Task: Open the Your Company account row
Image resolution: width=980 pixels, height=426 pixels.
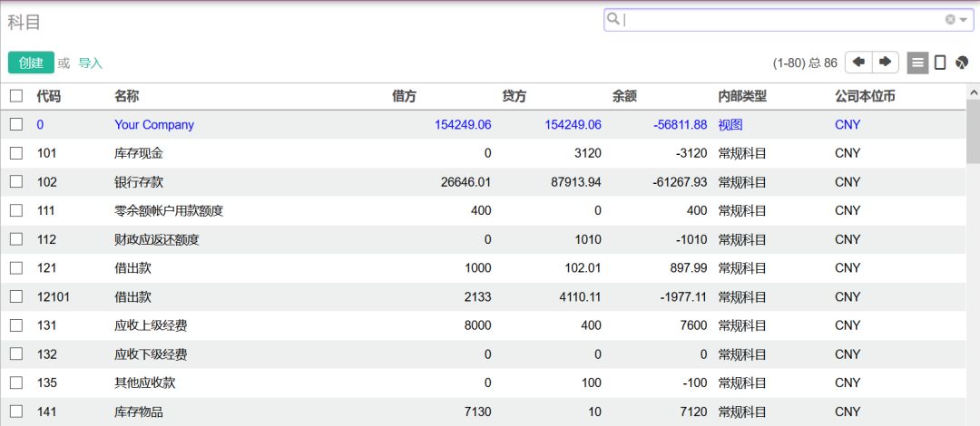Action: click(x=154, y=125)
